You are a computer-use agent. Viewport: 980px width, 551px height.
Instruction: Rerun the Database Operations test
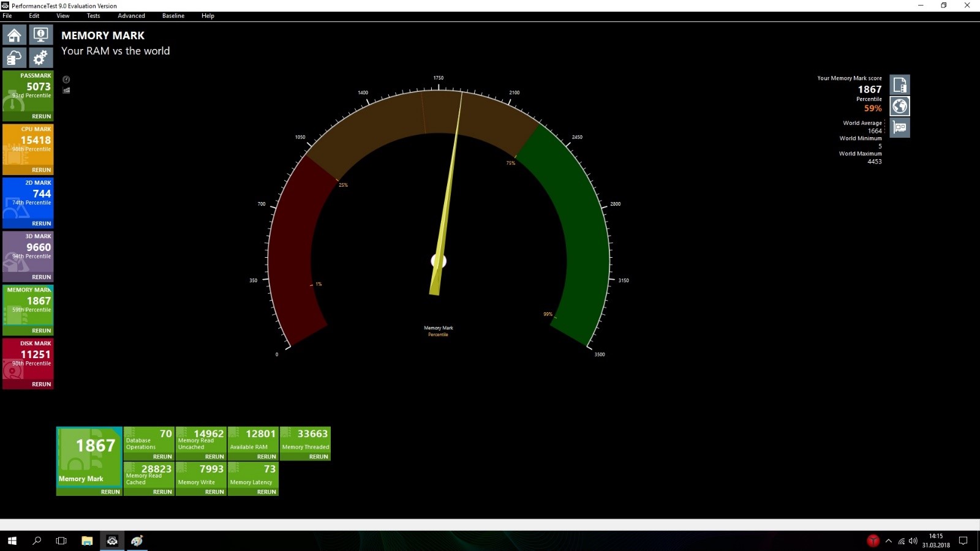(x=162, y=457)
